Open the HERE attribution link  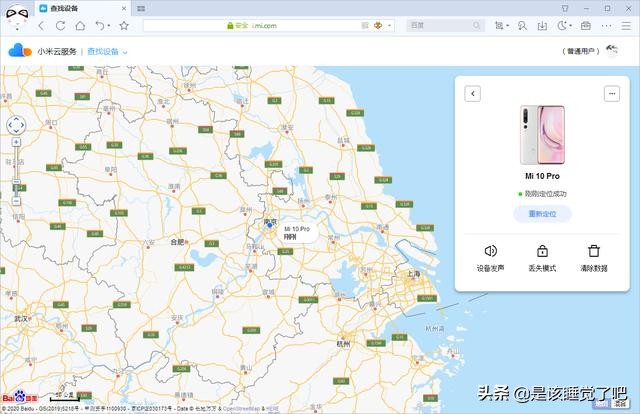273,408
